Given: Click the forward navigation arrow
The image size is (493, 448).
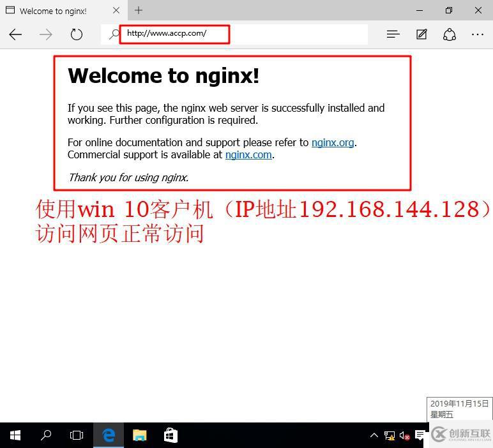Looking at the screenshot, I should tap(46, 34).
